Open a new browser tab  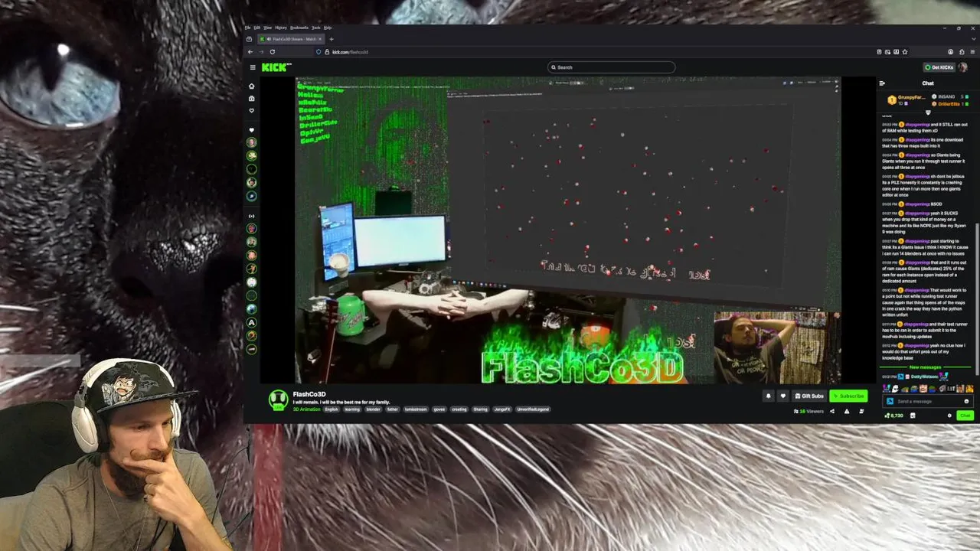point(331,39)
